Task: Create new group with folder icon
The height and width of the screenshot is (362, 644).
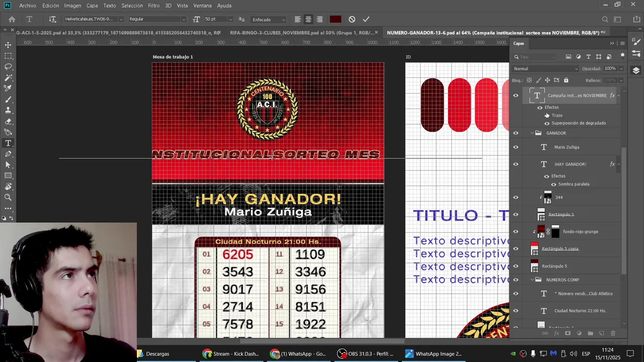Action: point(590,333)
